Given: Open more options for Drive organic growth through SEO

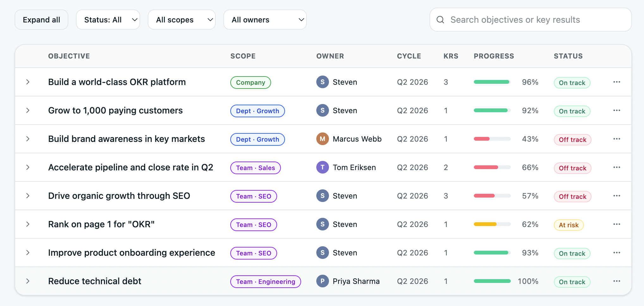Looking at the screenshot, I should (616, 196).
